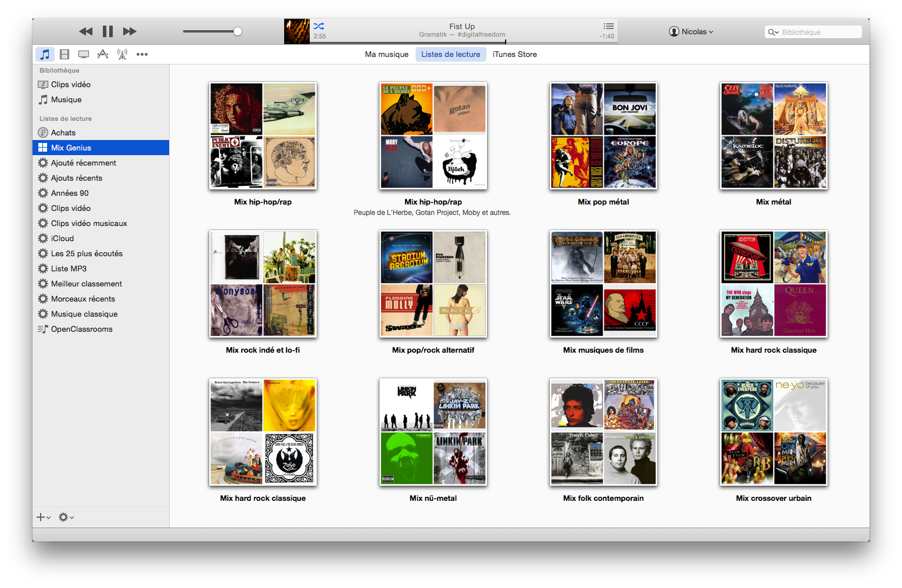Image resolution: width=902 pixels, height=588 pixels.
Task: Click Gramatik — #digitalfreedom artist text
Action: (x=462, y=35)
